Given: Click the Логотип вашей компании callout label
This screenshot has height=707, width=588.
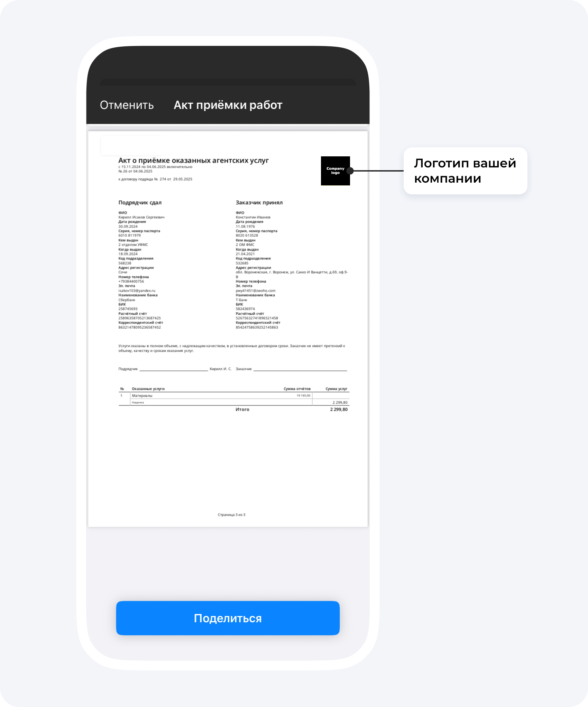Looking at the screenshot, I should point(465,171).
